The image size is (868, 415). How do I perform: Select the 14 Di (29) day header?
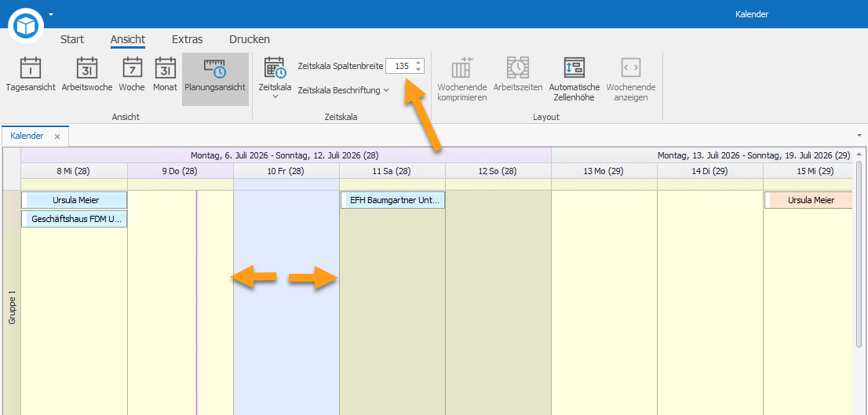(x=710, y=171)
